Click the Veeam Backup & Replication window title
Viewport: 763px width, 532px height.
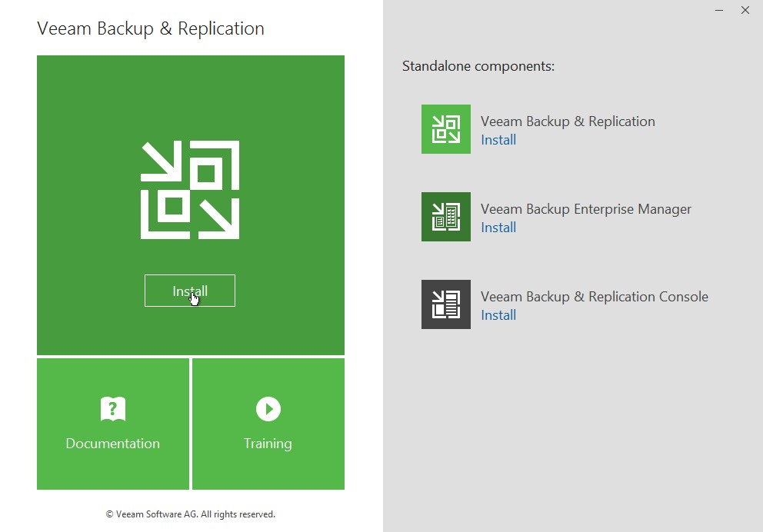point(150,28)
